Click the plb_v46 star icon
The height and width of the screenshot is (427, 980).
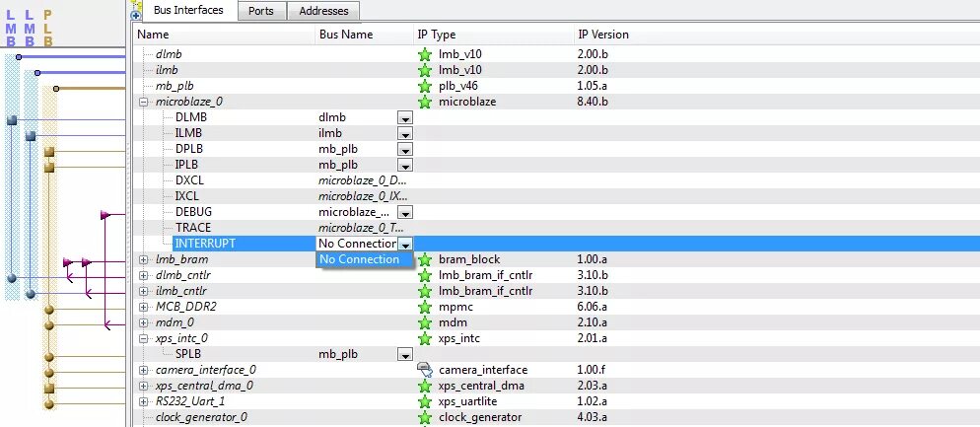pos(425,86)
